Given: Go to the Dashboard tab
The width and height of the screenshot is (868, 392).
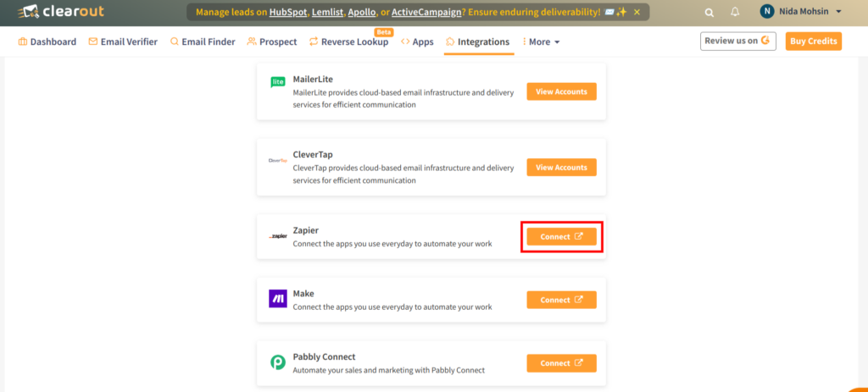Looking at the screenshot, I should [47, 41].
